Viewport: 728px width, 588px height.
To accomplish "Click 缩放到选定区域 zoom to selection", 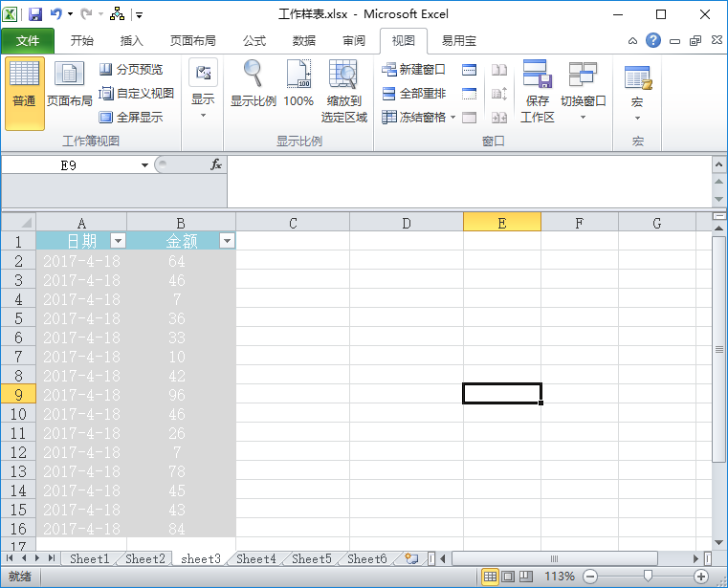I will 344,92.
